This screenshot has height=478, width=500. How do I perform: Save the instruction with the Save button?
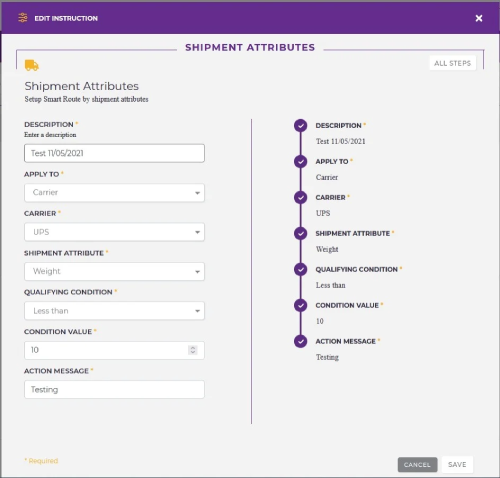pyautogui.click(x=457, y=465)
